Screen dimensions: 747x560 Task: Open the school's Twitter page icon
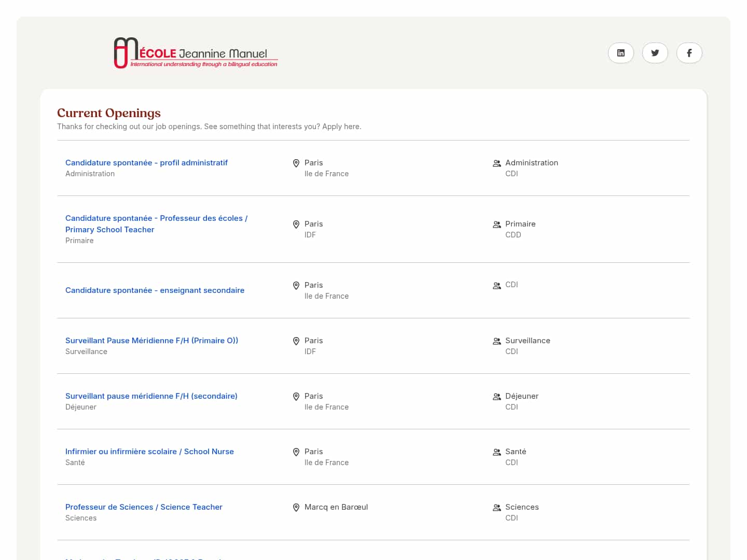[655, 53]
